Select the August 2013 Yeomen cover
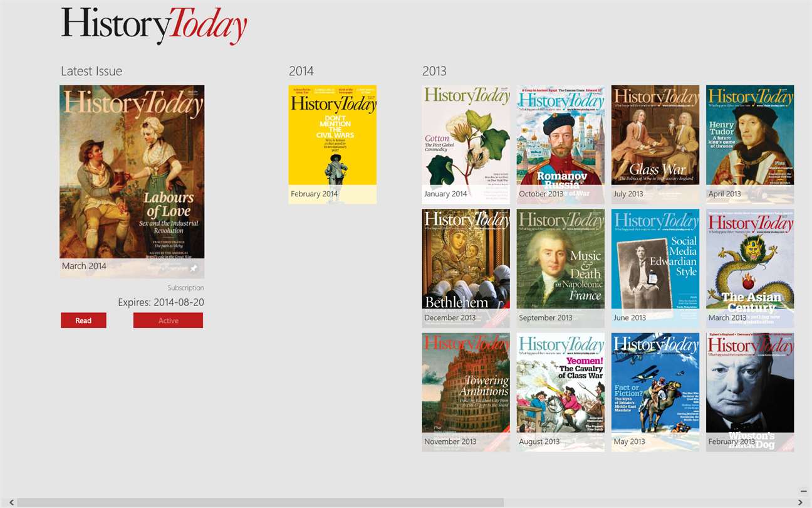Viewport: 812px width, 508px height. [561, 392]
